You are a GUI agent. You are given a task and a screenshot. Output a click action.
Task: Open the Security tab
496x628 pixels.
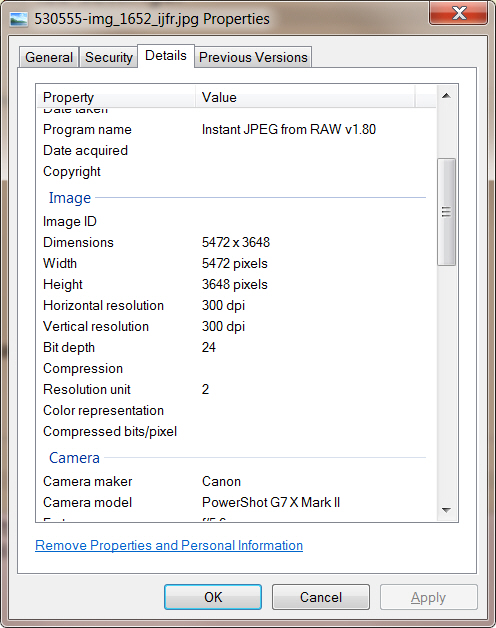coord(109,57)
